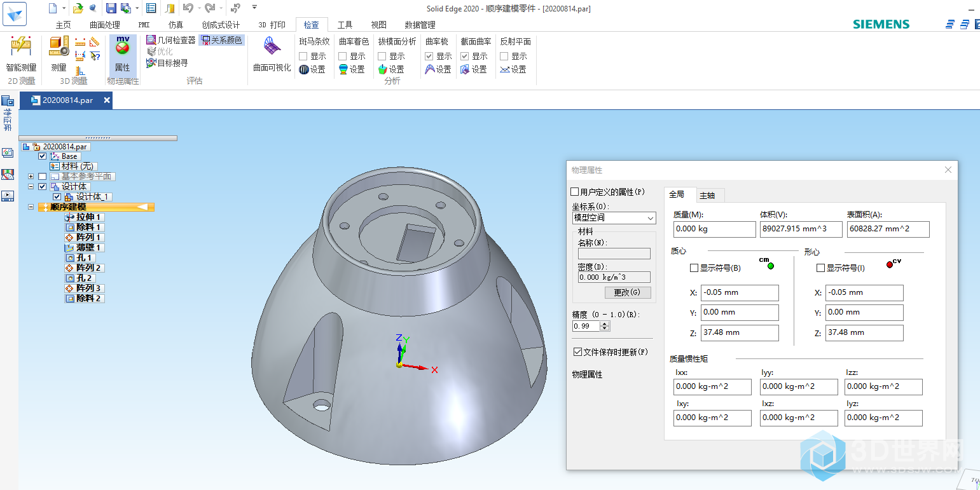Open the 截面曲率 section curvature settings
This screenshot has width=980, height=490.
tap(474, 69)
